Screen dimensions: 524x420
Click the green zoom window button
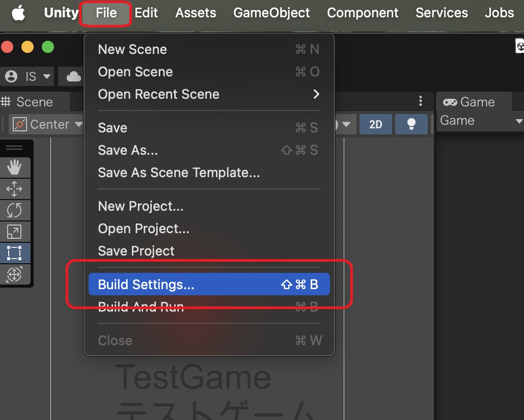tap(48, 47)
